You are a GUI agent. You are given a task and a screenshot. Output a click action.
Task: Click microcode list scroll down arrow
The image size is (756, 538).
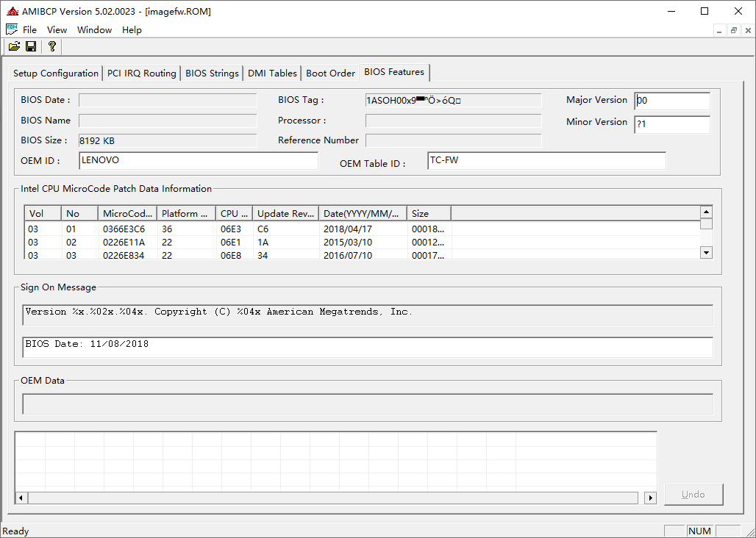pos(706,252)
